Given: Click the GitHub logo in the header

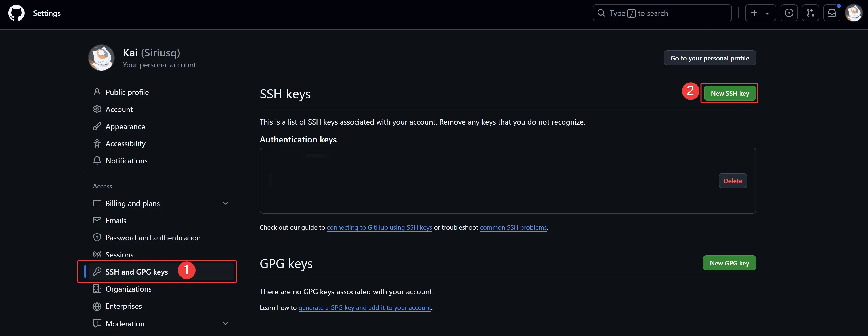Looking at the screenshot, I should coord(16,13).
